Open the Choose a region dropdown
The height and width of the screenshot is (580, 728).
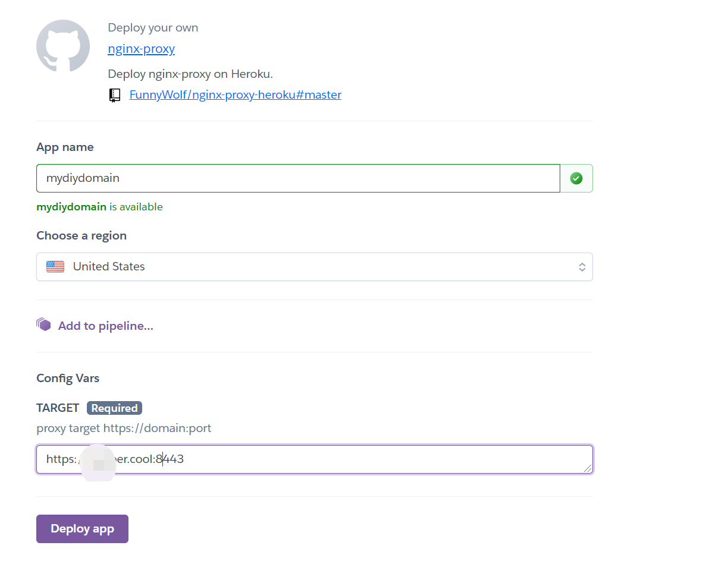315,267
